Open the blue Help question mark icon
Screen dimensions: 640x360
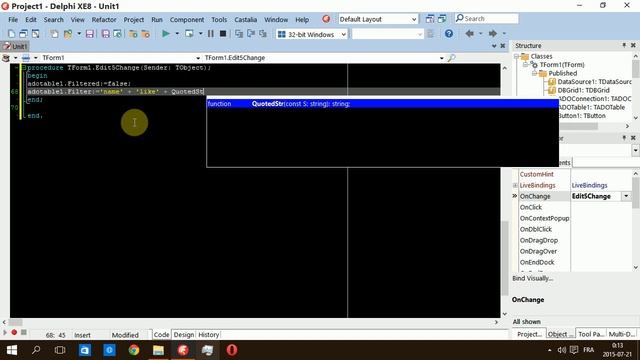coord(449,34)
